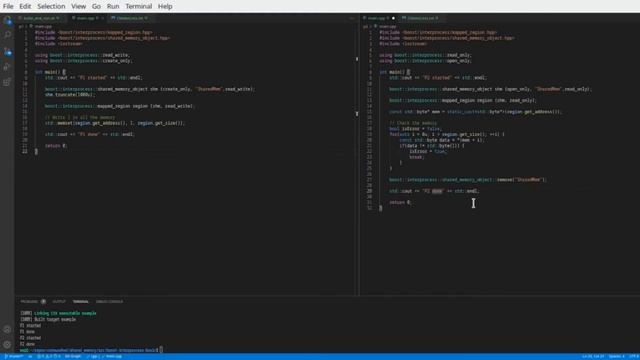Click left editor overview ruler marker
Viewport: 640px width, 360px height.
tap(357, 59)
